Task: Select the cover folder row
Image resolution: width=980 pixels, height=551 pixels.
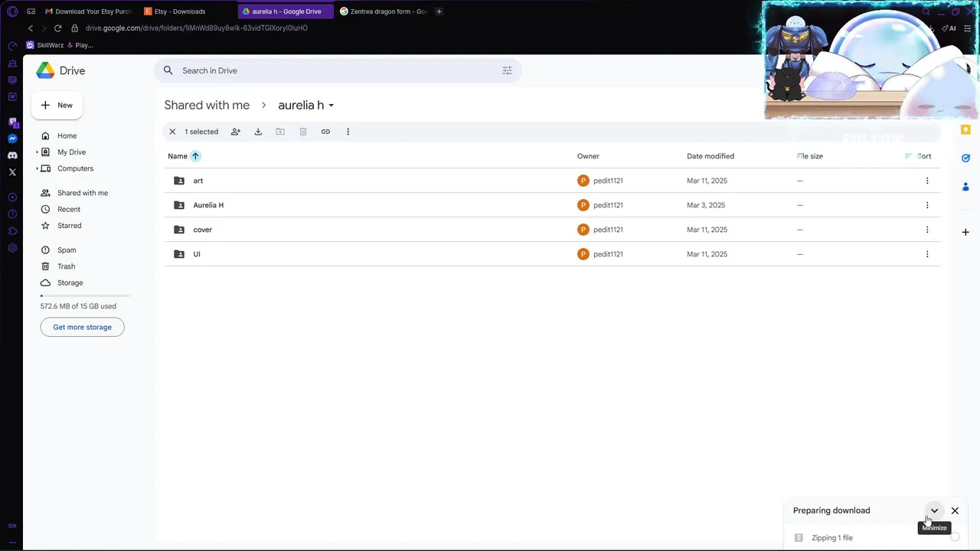Action: (x=552, y=230)
